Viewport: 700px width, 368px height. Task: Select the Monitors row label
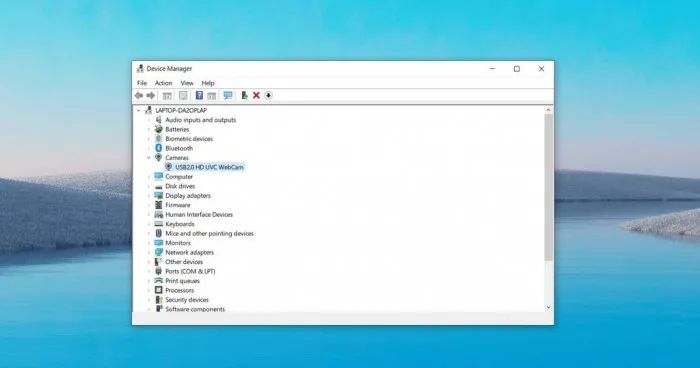178,243
